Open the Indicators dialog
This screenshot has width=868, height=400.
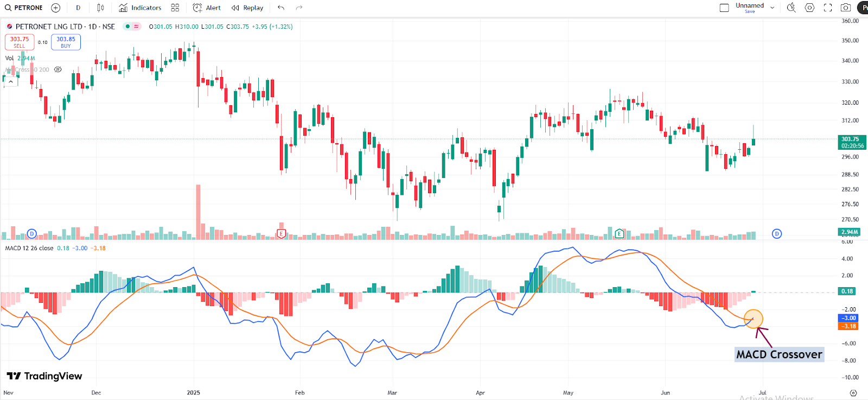pos(140,8)
